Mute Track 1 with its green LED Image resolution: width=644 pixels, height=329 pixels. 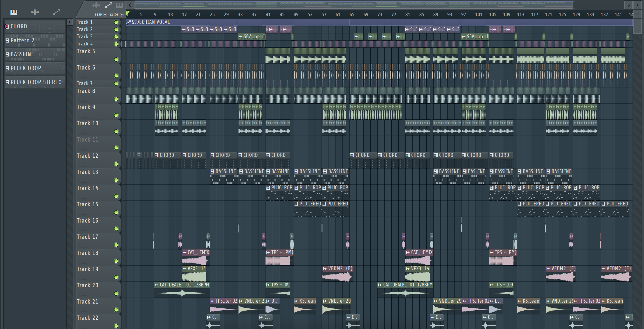coord(116,22)
